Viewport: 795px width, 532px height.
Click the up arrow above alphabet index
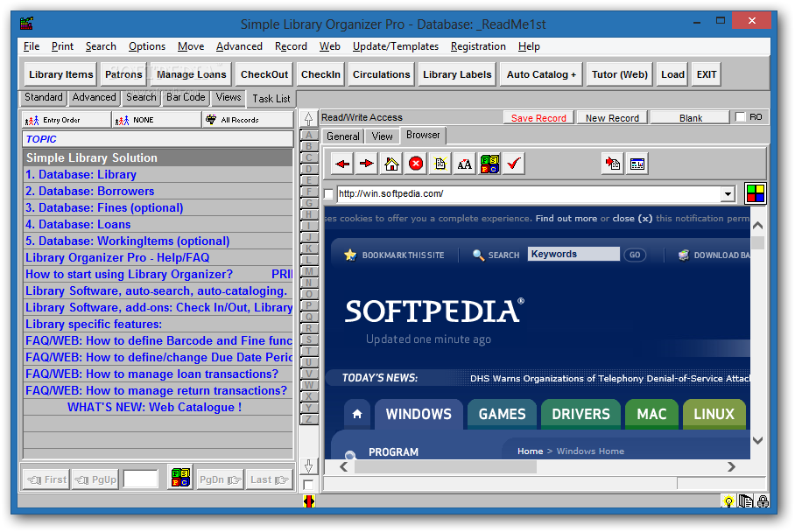coord(308,118)
